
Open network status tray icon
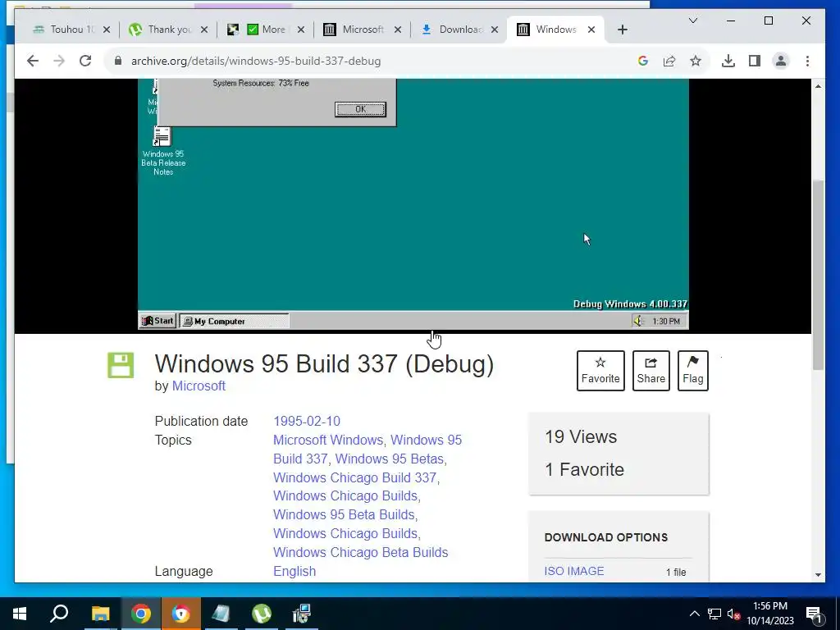714,614
